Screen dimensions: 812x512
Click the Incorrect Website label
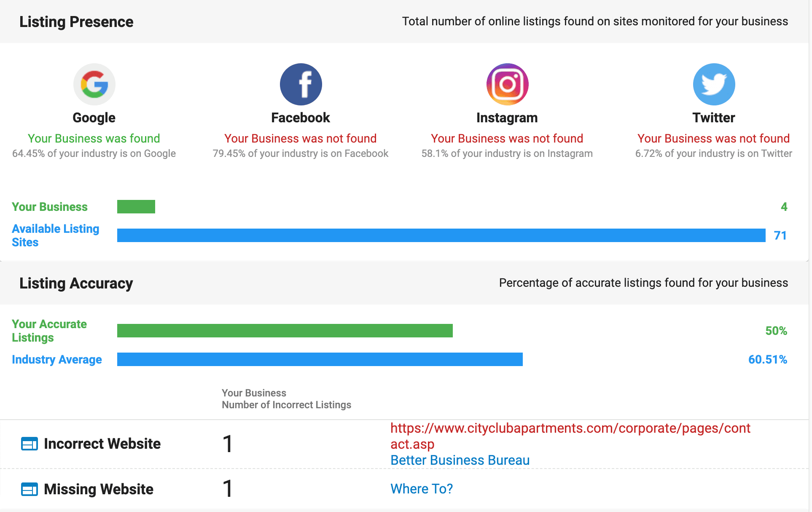(x=102, y=444)
